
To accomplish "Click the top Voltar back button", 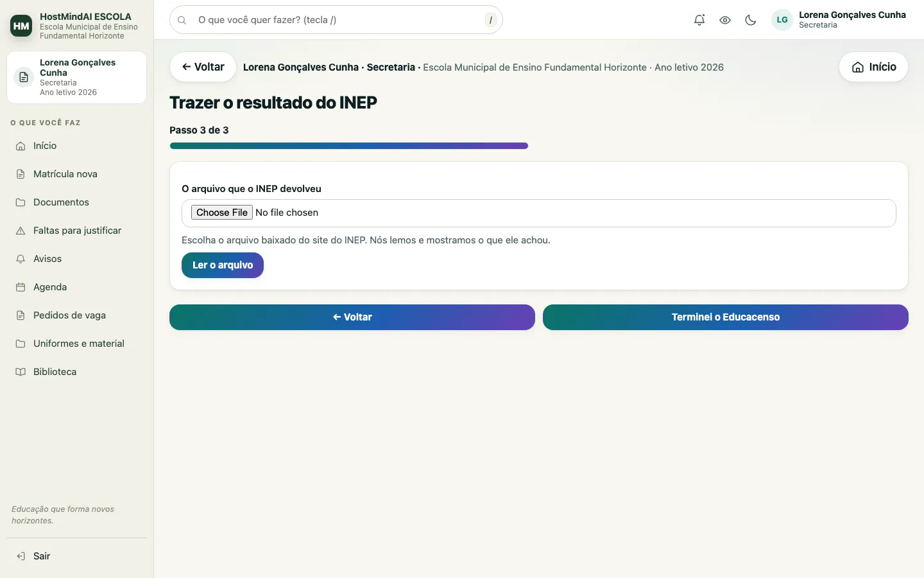I will (203, 67).
